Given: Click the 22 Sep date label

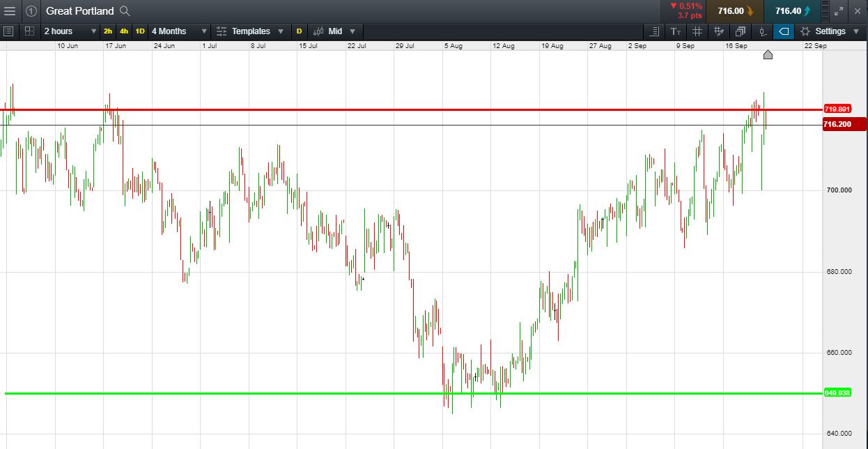Looking at the screenshot, I should pyautogui.click(x=815, y=45).
